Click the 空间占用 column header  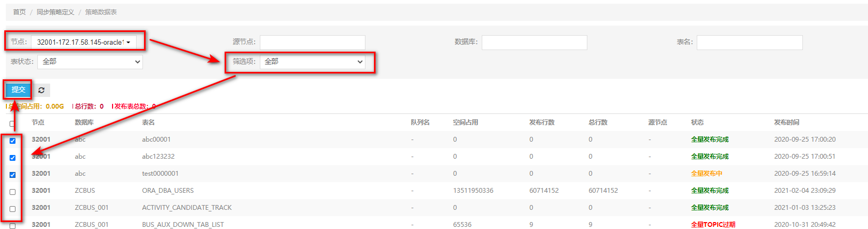(x=465, y=122)
